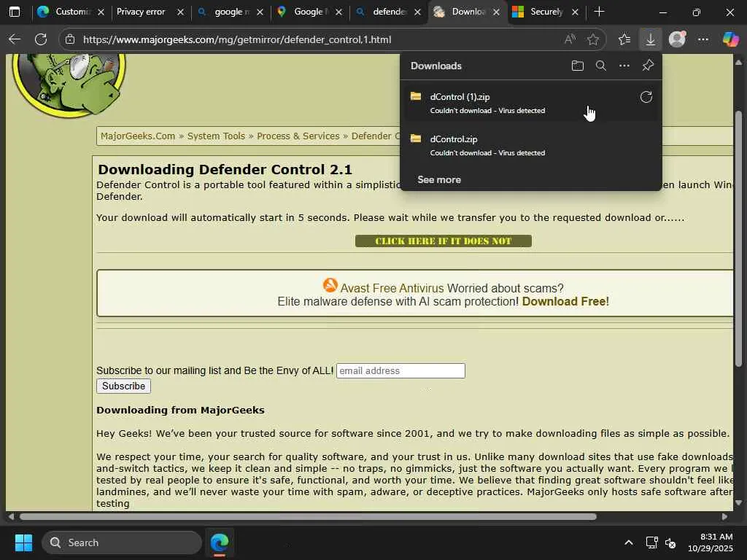Open downloads folder icon in Downloads panel

point(578,66)
